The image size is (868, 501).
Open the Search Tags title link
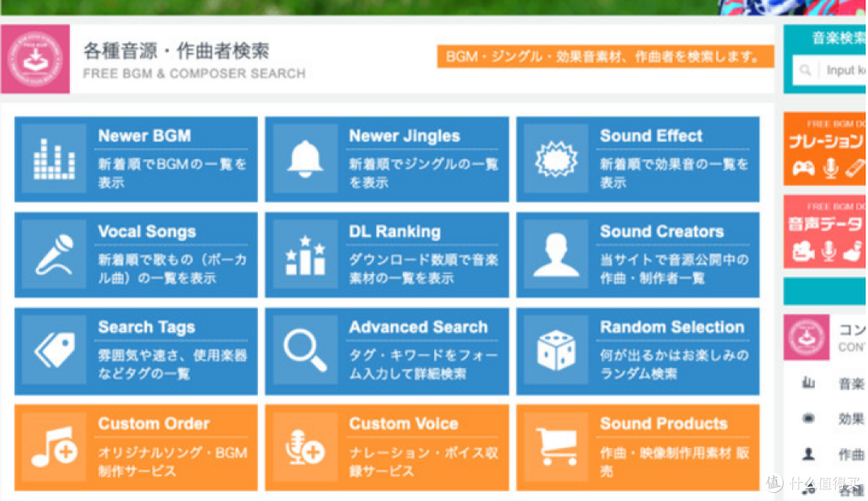click(146, 327)
